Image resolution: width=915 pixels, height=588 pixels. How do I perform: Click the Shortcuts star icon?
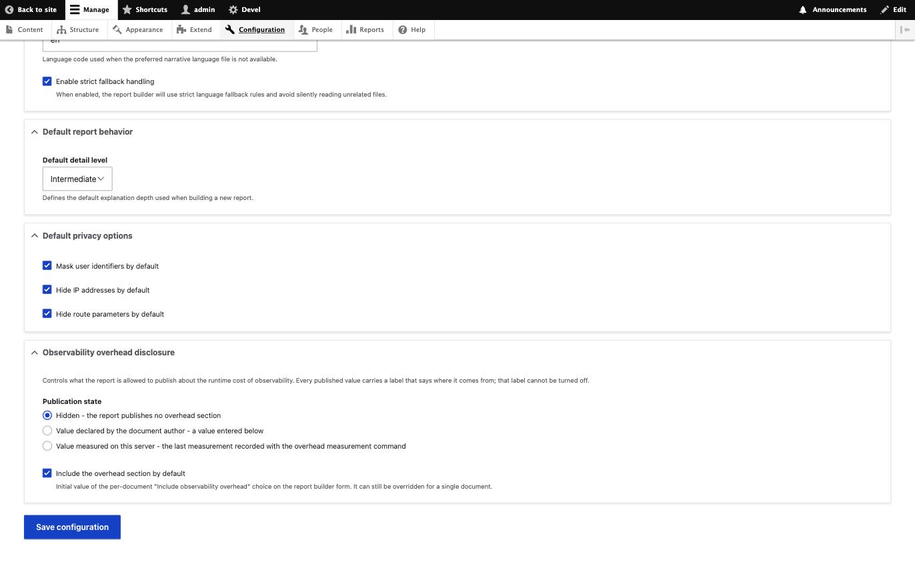pyautogui.click(x=127, y=10)
